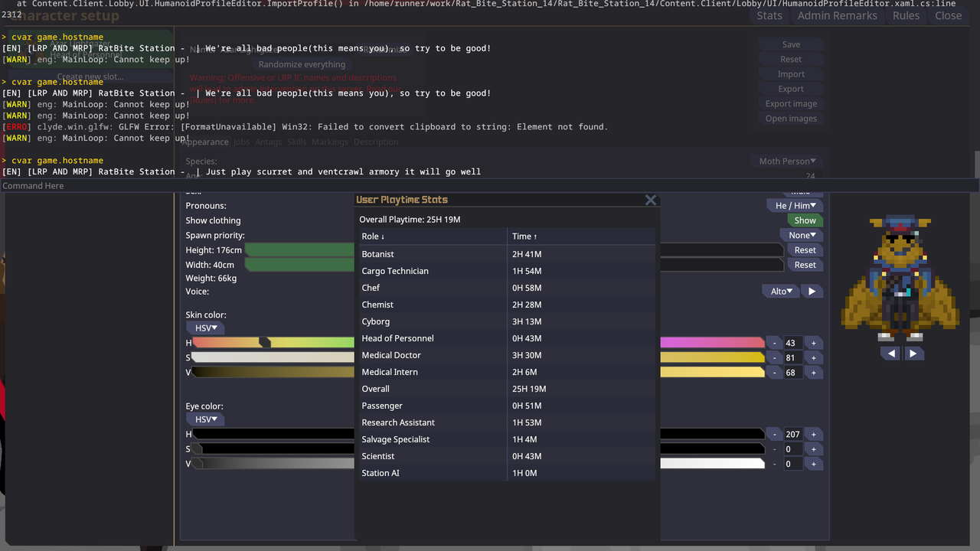
Task: Click the Open images button
Action: click(791, 119)
